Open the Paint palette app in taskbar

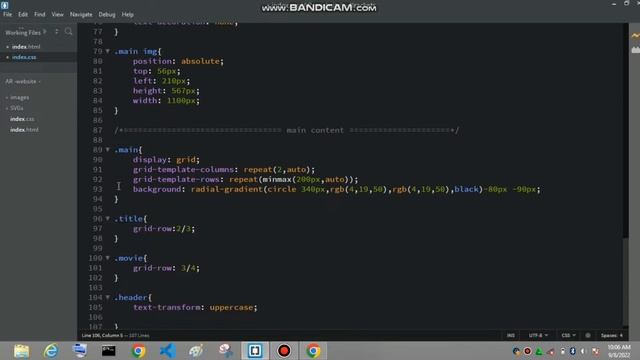pyautogui.click(x=196, y=351)
